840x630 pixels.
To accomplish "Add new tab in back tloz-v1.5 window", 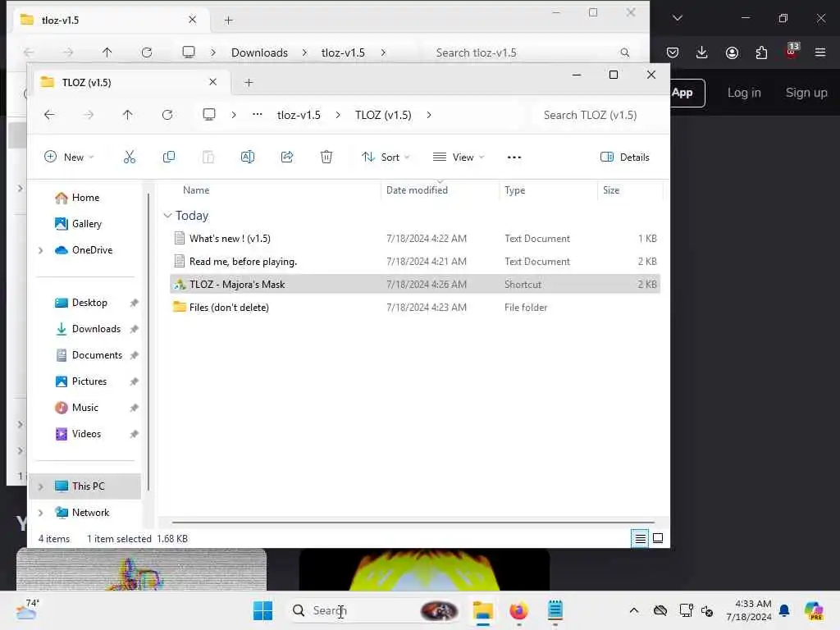I will coord(229,21).
